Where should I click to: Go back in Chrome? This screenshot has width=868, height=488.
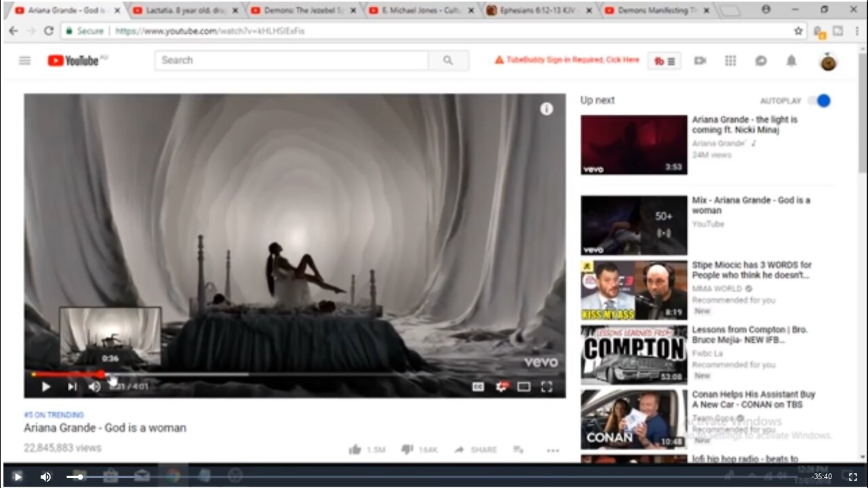[x=14, y=31]
